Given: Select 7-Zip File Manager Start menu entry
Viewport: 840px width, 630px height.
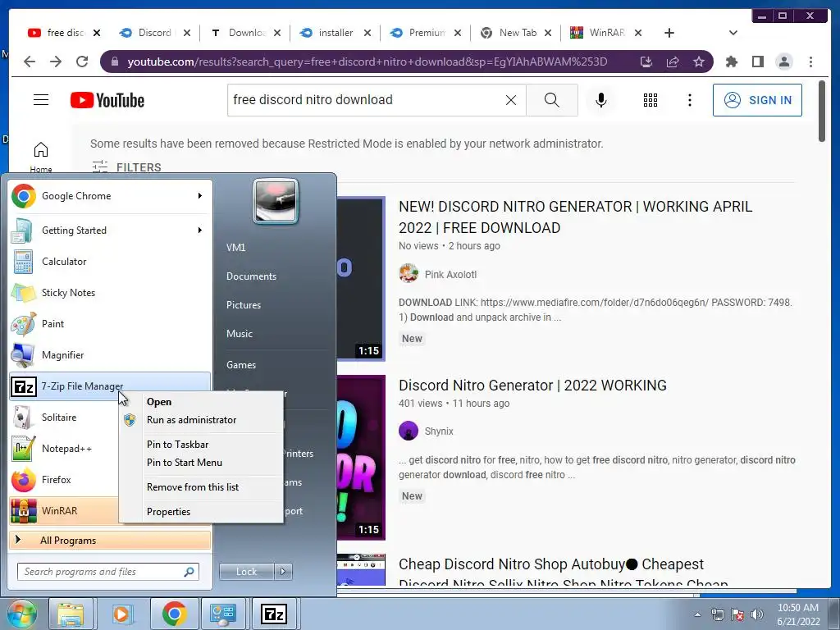Looking at the screenshot, I should click(110, 386).
